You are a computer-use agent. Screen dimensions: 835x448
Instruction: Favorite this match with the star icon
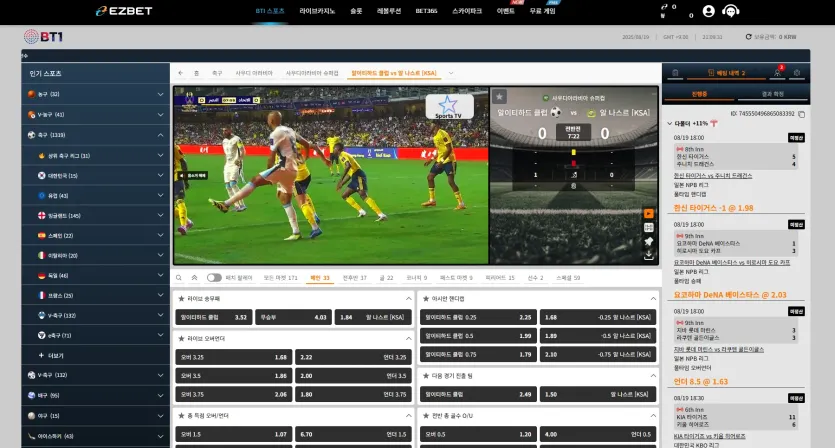point(499,96)
